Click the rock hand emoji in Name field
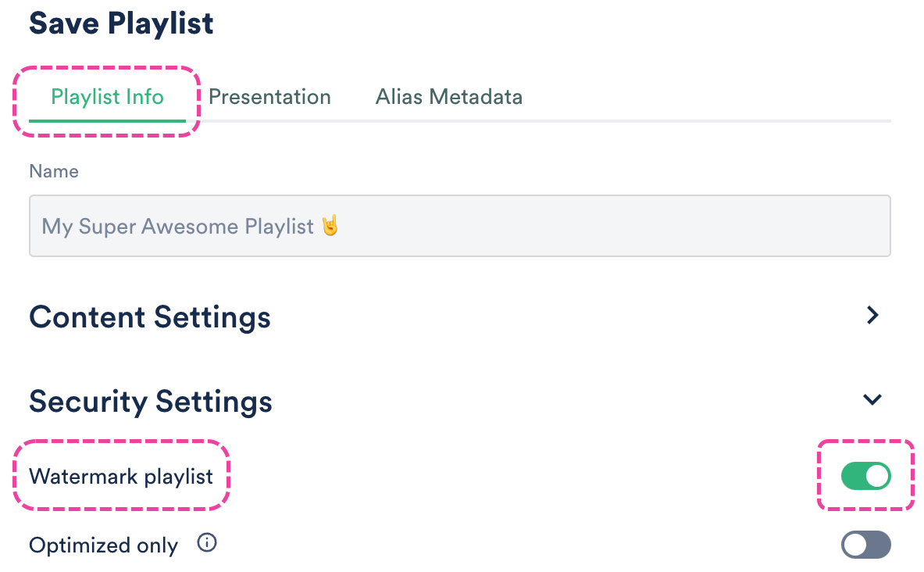924x572 pixels. [x=330, y=227]
